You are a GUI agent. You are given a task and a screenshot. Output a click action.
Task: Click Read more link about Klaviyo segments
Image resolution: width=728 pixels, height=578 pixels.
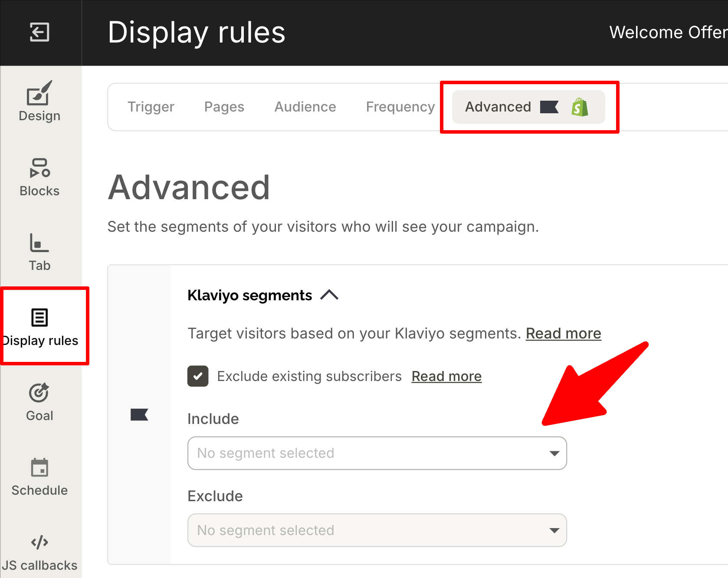click(563, 333)
